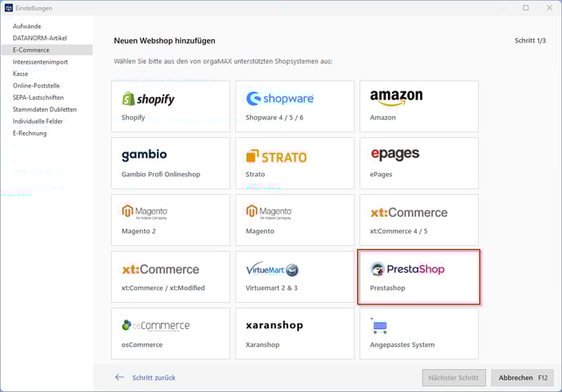
Task: Maximize the Einstellungen window
Action: coord(525,8)
